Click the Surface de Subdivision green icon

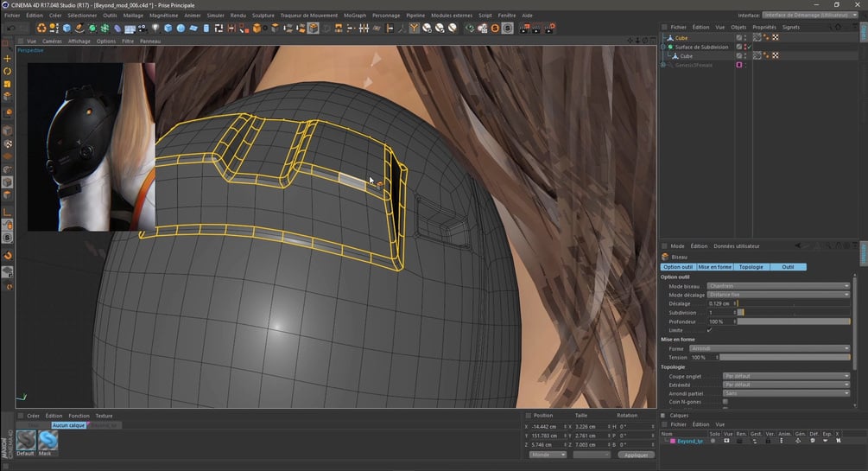coord(670,47)
